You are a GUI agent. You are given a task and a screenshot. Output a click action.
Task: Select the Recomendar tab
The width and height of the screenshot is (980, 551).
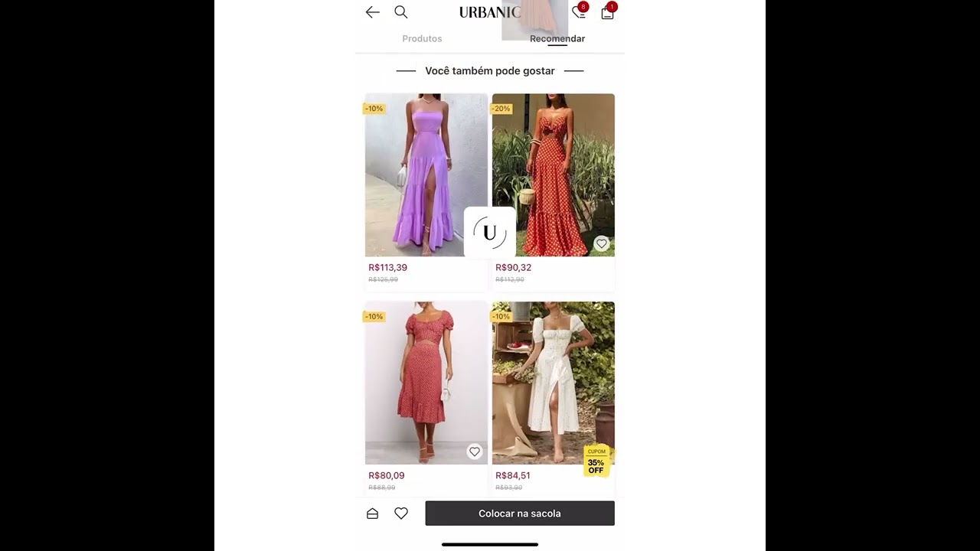[557, 38]
